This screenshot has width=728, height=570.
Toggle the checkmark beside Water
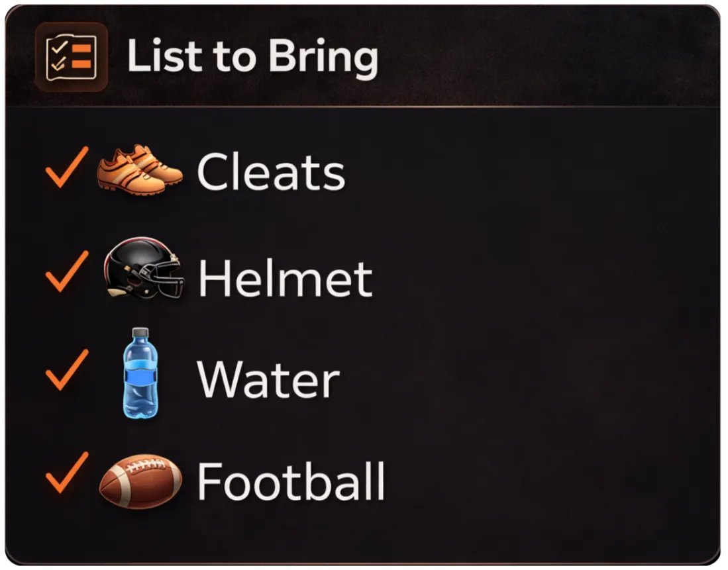pos(67,370)
